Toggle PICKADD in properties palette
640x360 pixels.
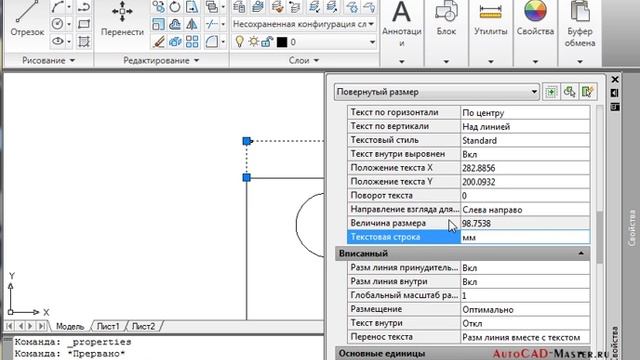click(x=551, y=92)
